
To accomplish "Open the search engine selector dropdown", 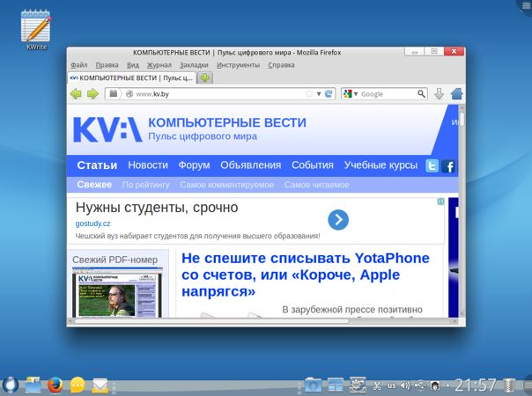I will 356,94.
